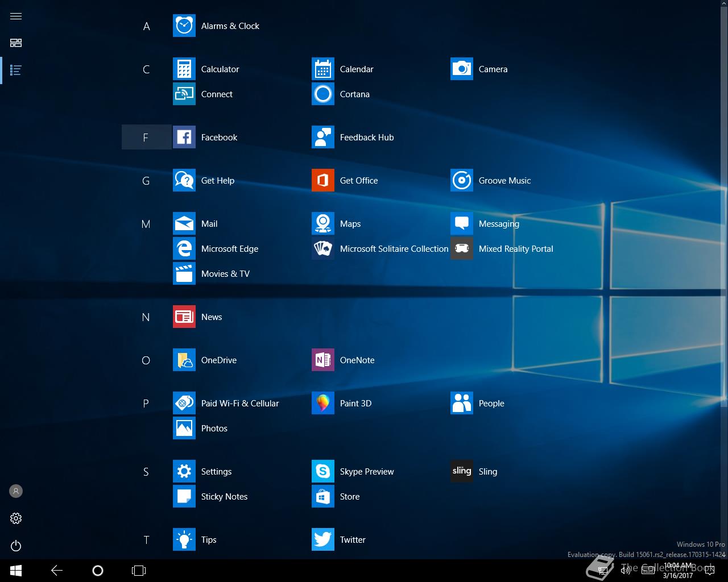728x582 pixels.
Task: Open the Photos app icon
Action: [x=184, y=429]
